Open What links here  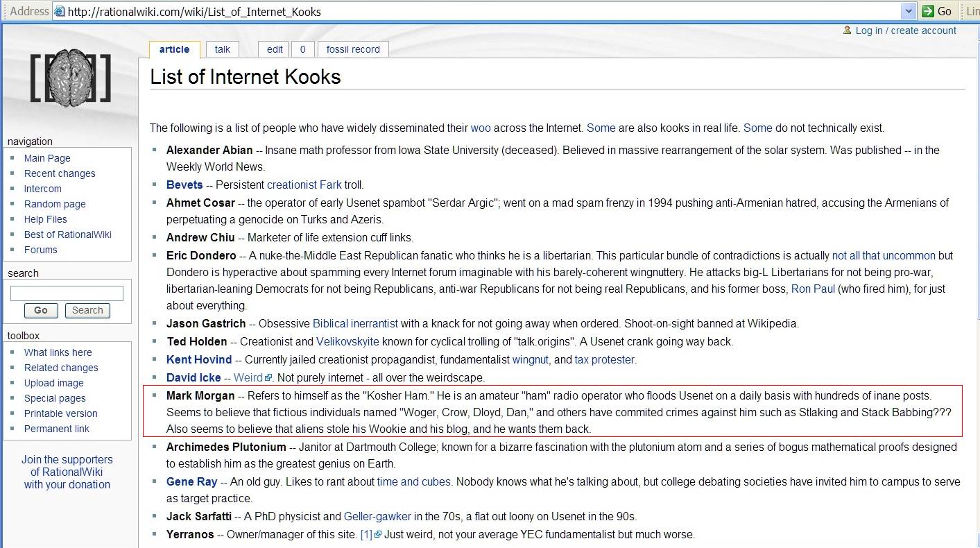[58, 352]
